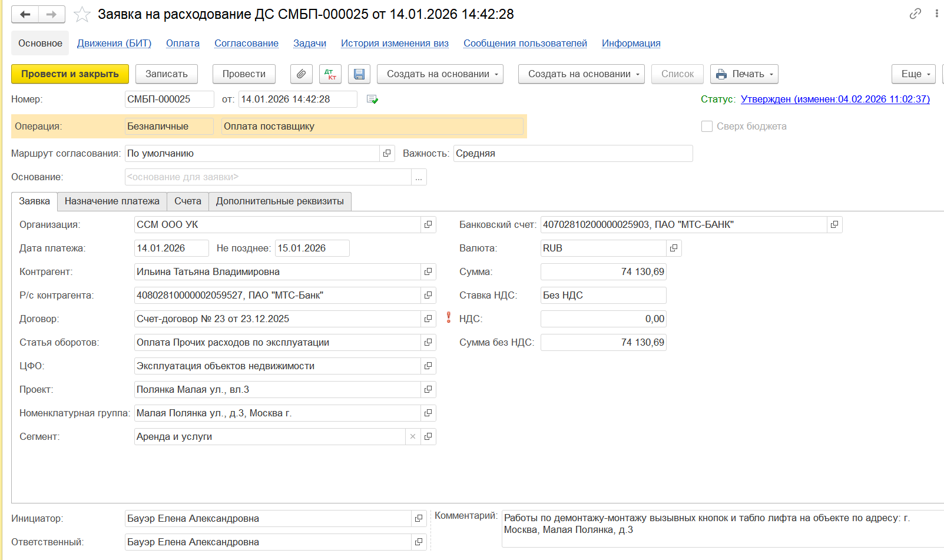The width and height of the screenshot is (944, 560).
Task: Show Дт/Кт postings of the document
Action: (x=330, y=74)
